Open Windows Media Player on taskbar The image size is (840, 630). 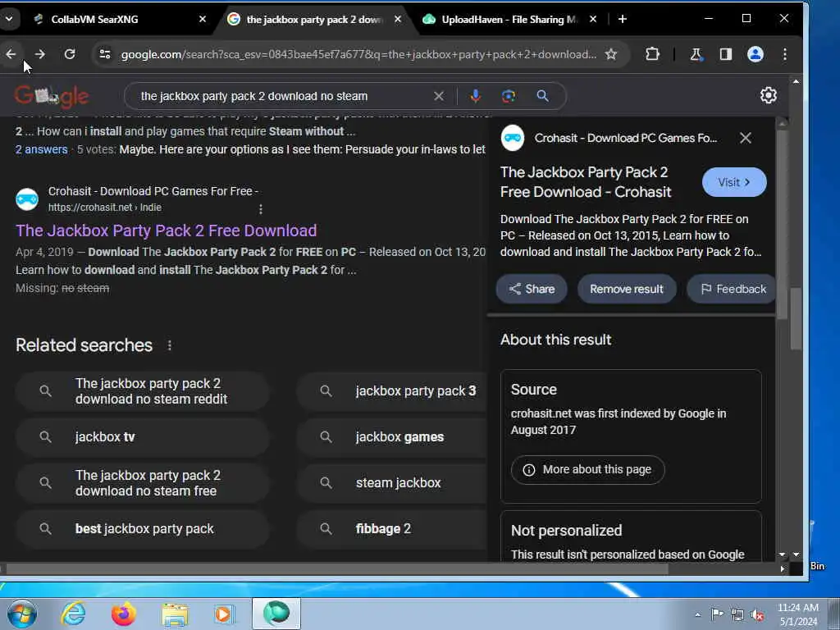(x=225, y=614)
